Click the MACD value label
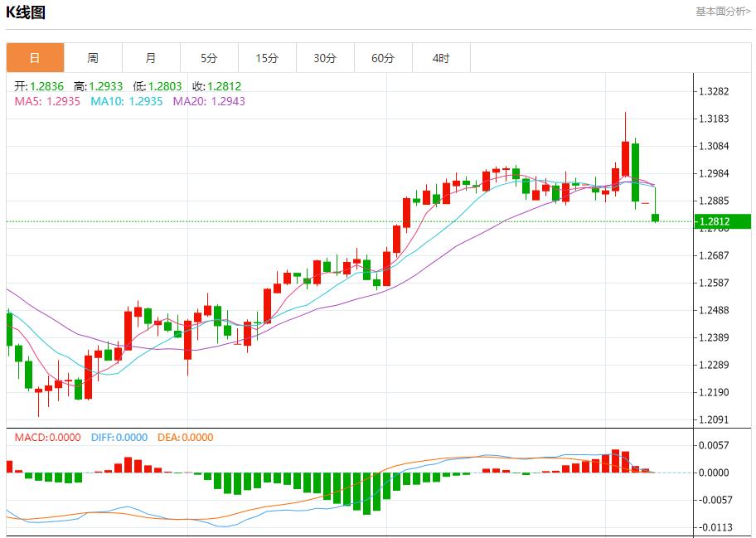 click(x=46, y=438)
